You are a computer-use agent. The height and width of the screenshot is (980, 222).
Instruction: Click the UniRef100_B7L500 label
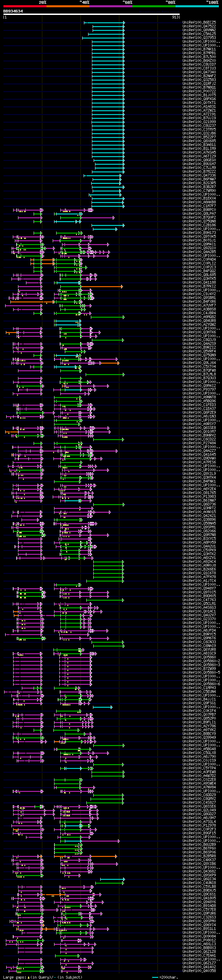tap(199, 57)
